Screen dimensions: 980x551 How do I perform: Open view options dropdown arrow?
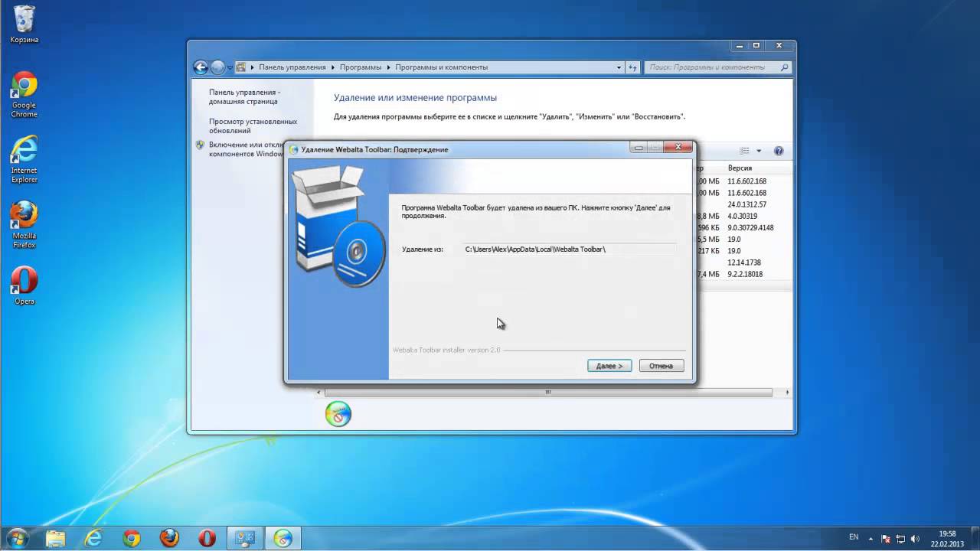click(759, 151)
